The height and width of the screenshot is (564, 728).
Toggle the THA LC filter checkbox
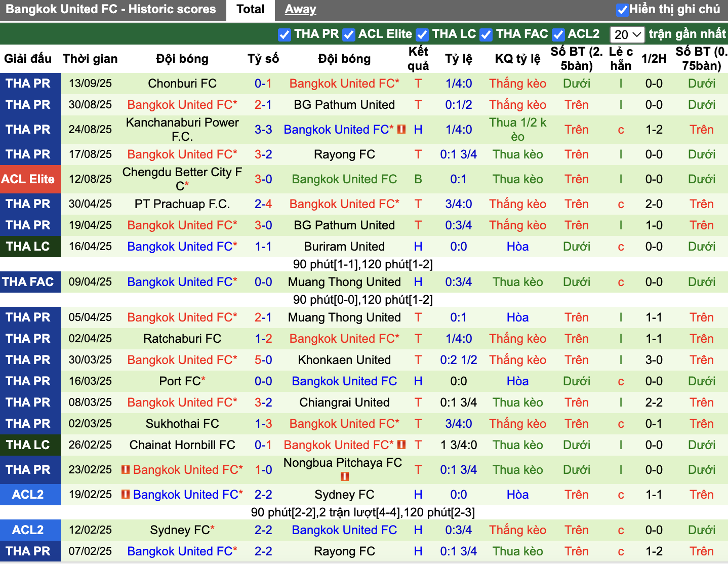(422, 34)
